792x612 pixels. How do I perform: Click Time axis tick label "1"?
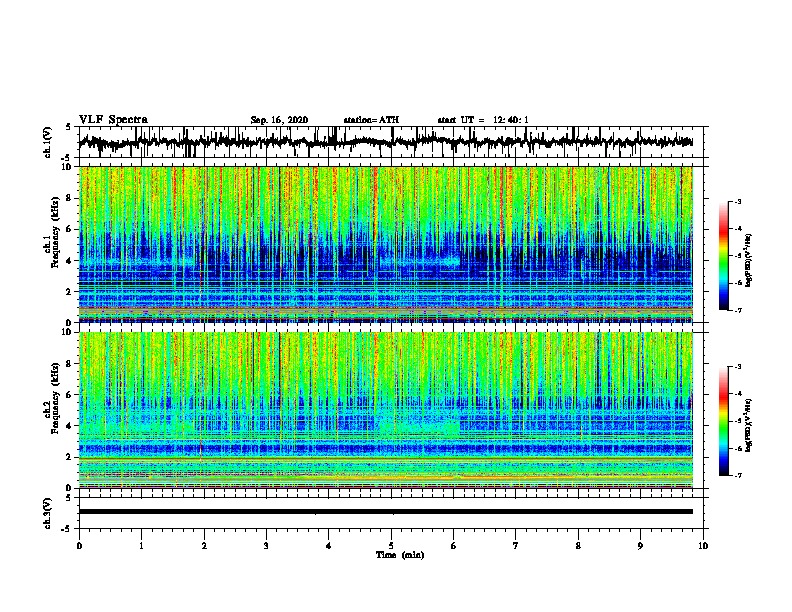pos(141,546)
